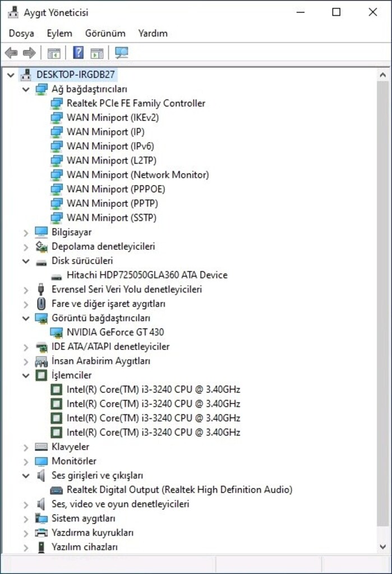
Task: Close the Aygıt Yöneticisi window
Action: pos(372,12)
